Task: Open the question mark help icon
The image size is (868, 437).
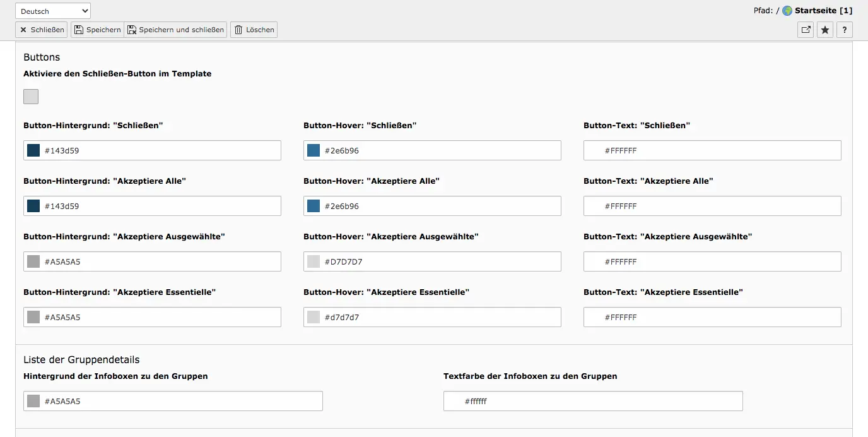Action: point(845,30)
